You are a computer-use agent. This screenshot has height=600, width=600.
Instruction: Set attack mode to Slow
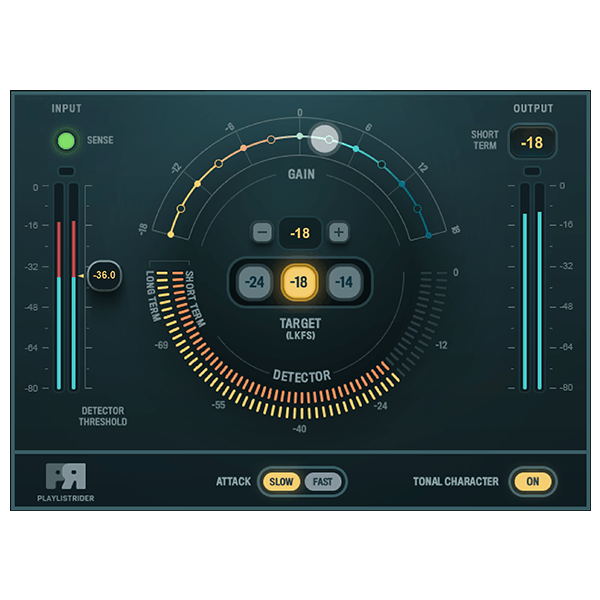point(281,482)
